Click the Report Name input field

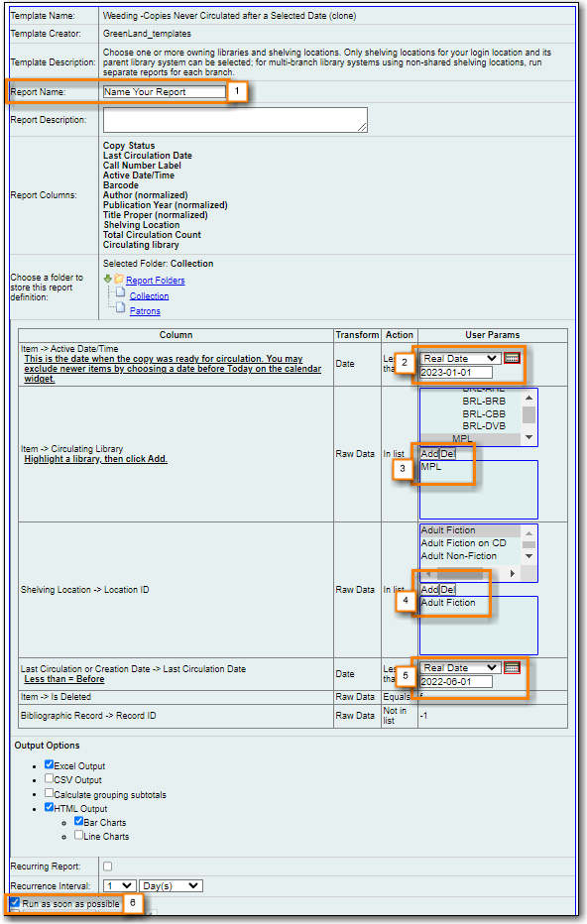point(165,92)
